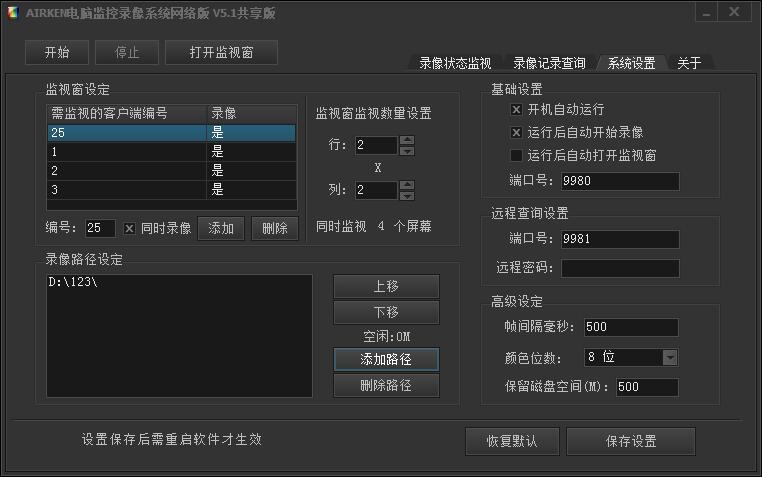The height and width of the screenshot is (477, 762).
Task: Click the 添加 add client button
Action: (x=221, y=228)
